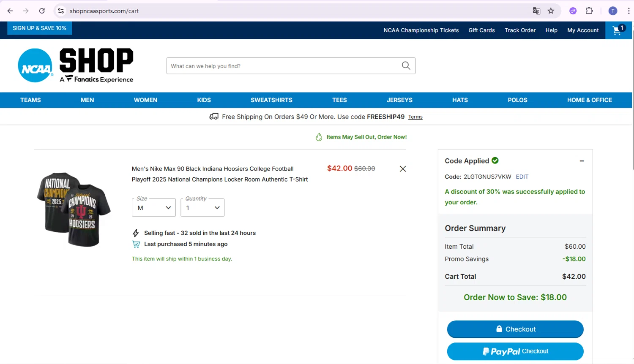Click the SHOP Fanatics Experience wordmark

[x=96, y=65]
